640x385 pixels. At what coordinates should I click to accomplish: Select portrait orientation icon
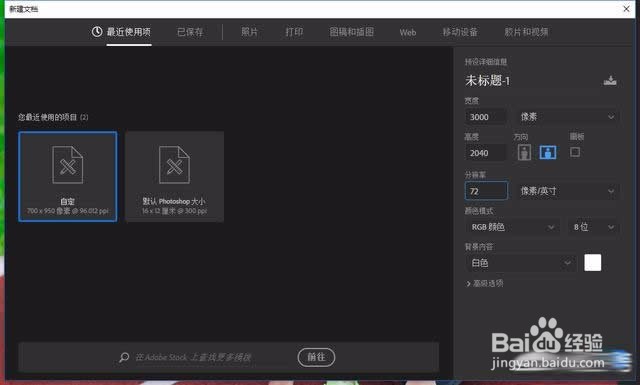524,152
